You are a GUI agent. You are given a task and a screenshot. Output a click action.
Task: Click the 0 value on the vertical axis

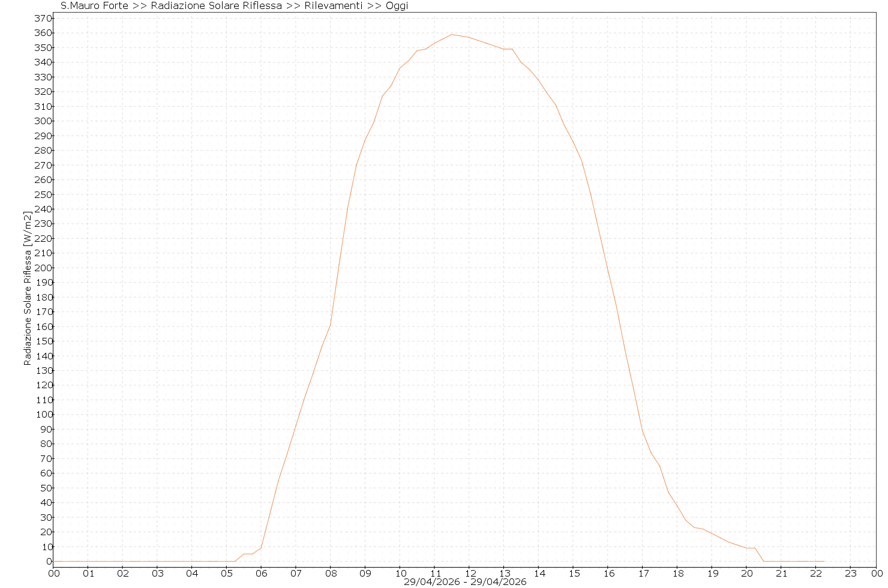48,562
